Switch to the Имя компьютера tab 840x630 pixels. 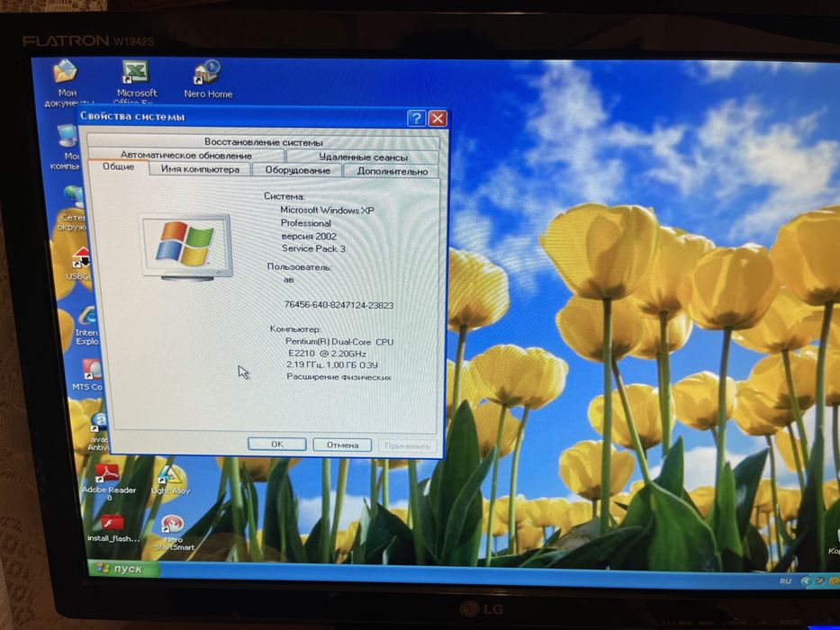tap(200, 169)
